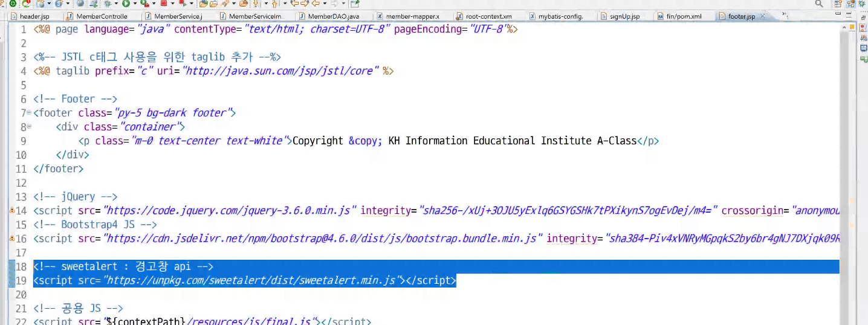Screen dimensions: 868x325
Task: Maximize the editor area
Action: click(849, 14)
